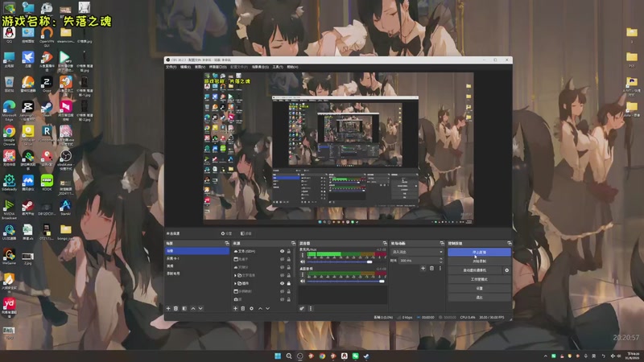Delete selected source with trash icon
This screenshot has width=644, height=362.
243,309
